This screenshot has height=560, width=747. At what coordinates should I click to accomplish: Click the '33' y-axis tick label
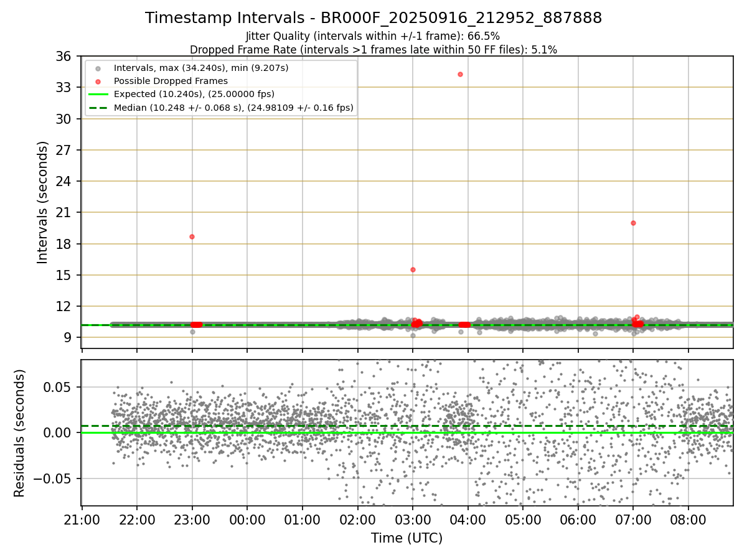(65, 88)
